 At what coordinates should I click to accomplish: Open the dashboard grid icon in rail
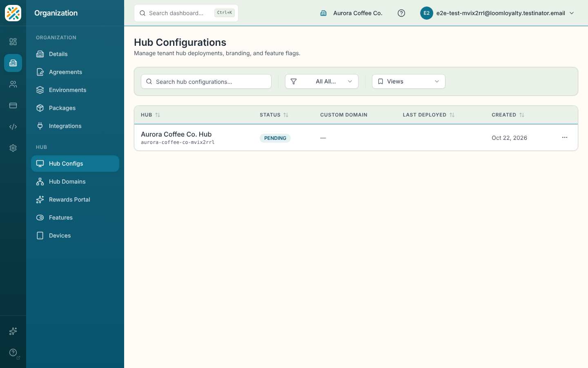(x=13, y=42)
